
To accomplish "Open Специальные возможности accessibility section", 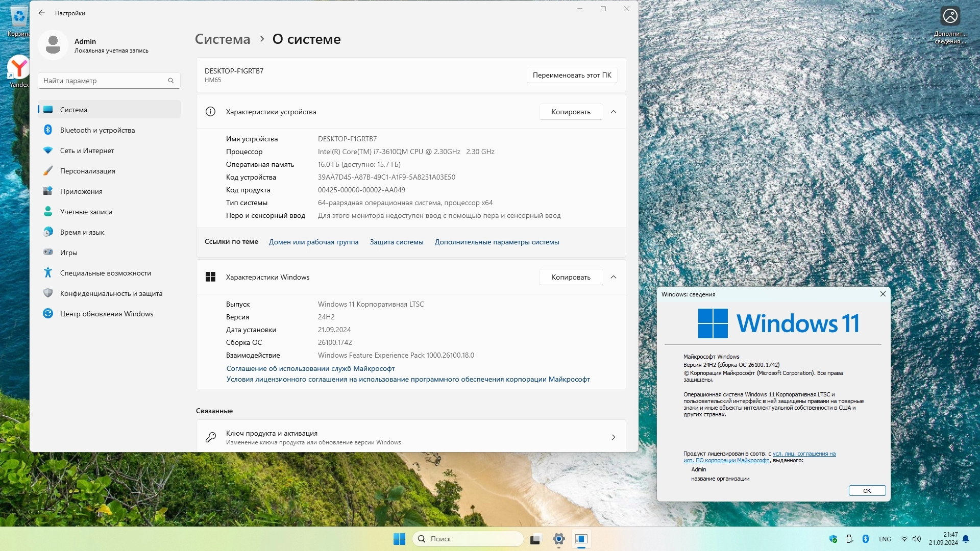I will (x=105, y=273).
